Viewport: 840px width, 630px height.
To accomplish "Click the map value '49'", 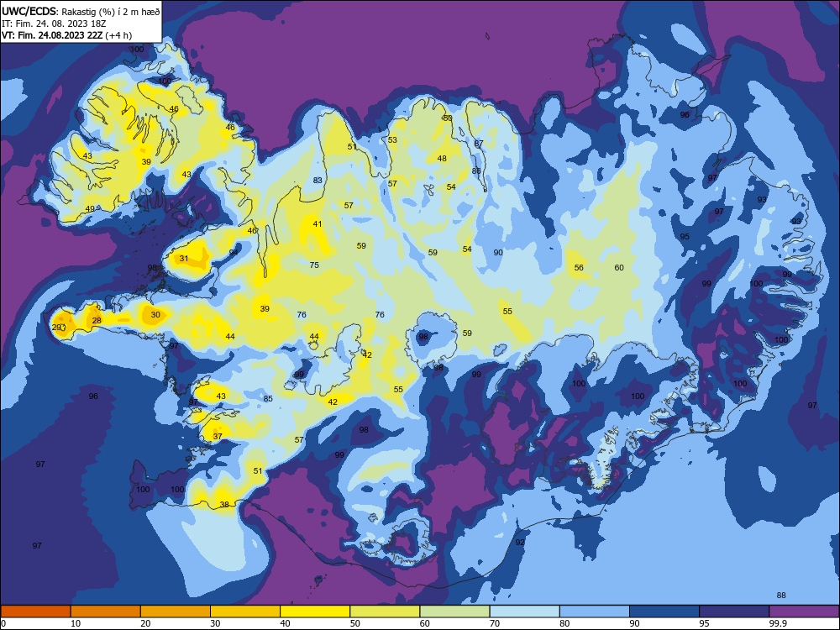I will coord(90,209).
